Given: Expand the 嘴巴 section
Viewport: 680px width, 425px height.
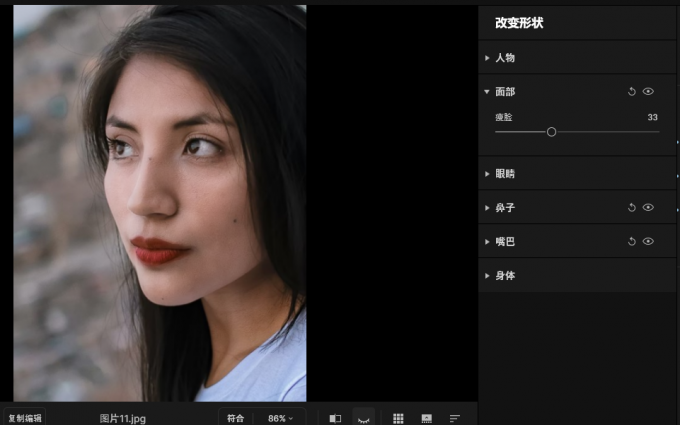Looking at the screenshot, I should [x=487, y=242].
